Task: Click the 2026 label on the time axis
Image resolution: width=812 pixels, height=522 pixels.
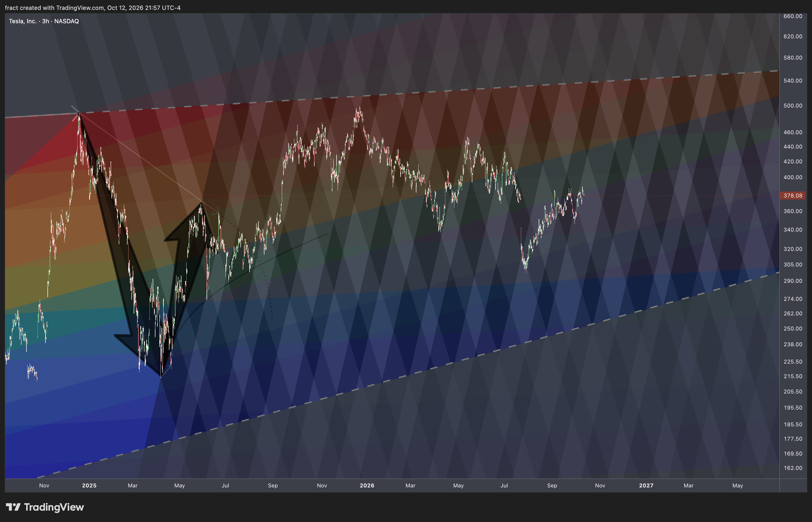Action: tap(367, 485)
